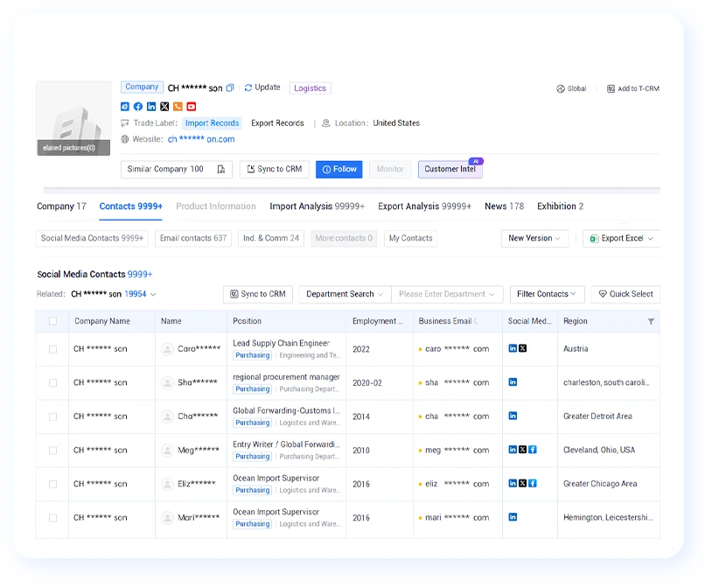Click the company's X (Twitter) icon
Screen dimensions: 712x588
(x=164, y=107)
